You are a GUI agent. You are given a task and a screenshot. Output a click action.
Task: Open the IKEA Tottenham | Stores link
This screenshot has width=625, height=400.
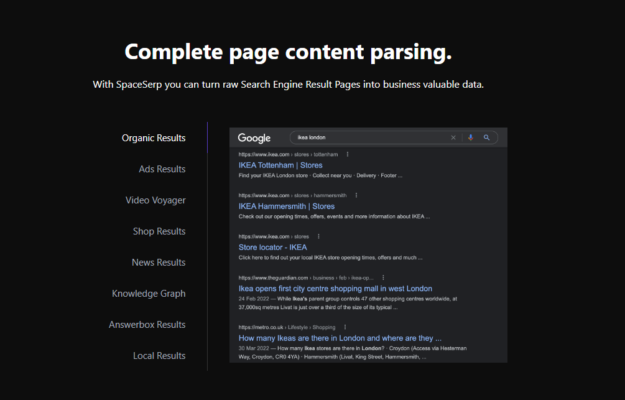(280, 165)
